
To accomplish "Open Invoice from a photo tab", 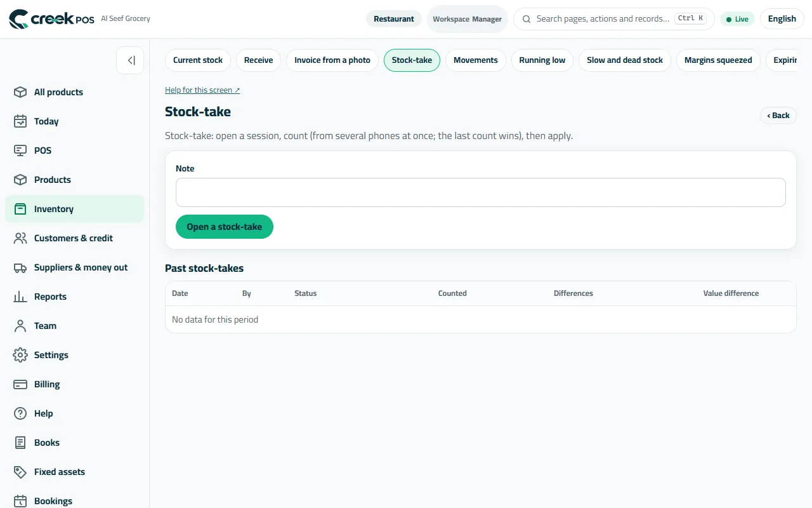I will (x=332, y=60).
